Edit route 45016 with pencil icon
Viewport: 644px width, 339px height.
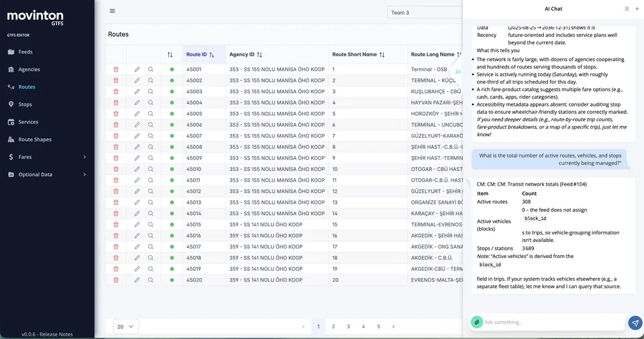coord(137,236)
